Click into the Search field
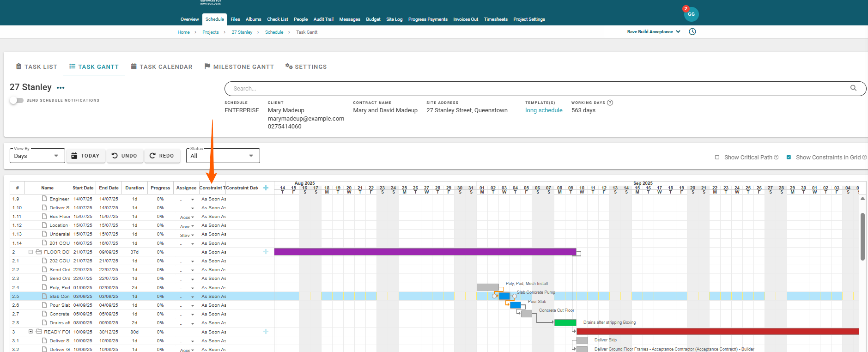This screenshot has width=868, height=352. 536,89
